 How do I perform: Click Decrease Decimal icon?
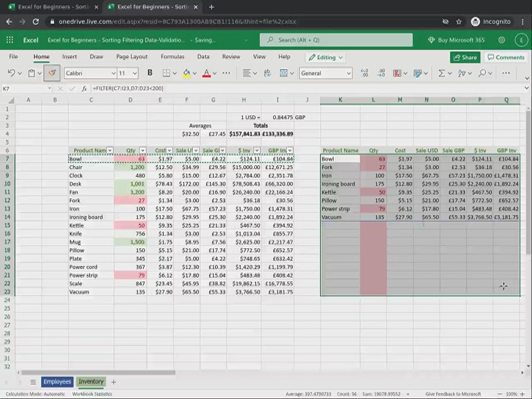[x=381, y=73]
